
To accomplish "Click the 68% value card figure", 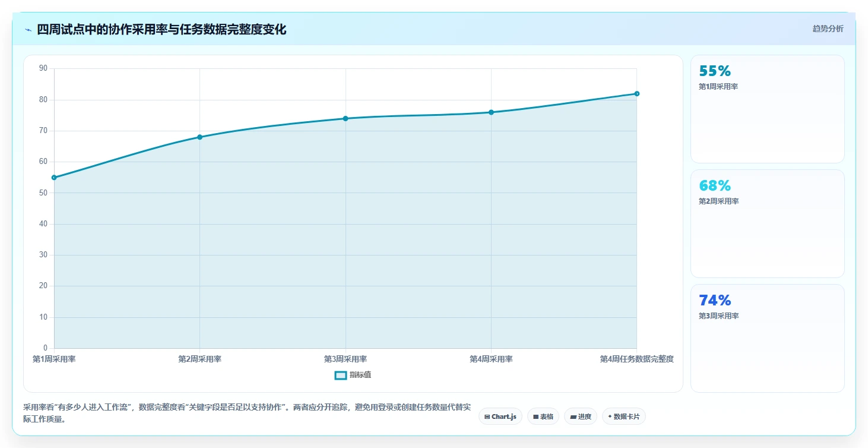I will (x=715, y=186).
